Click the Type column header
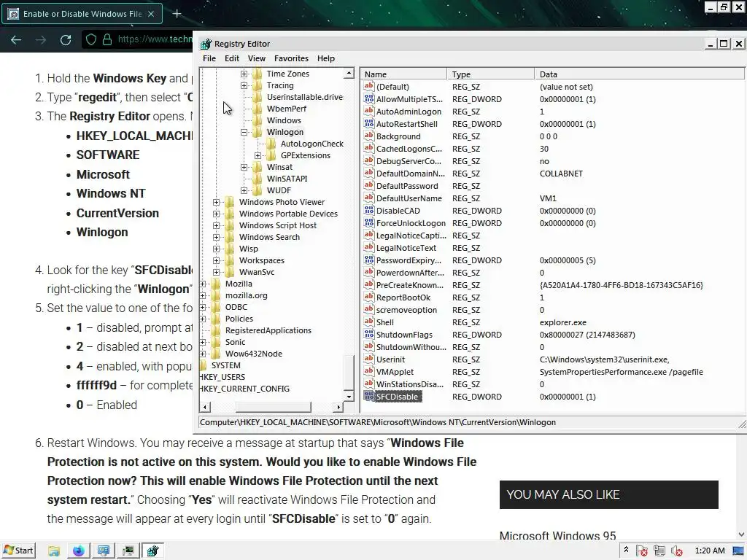Screen dimensions: 747x560 pyautogui.click(x=491, y=74)
